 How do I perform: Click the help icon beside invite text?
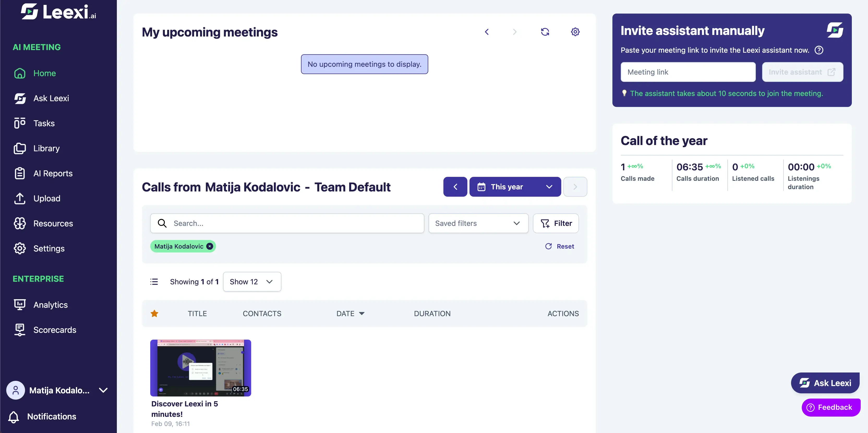819,50
